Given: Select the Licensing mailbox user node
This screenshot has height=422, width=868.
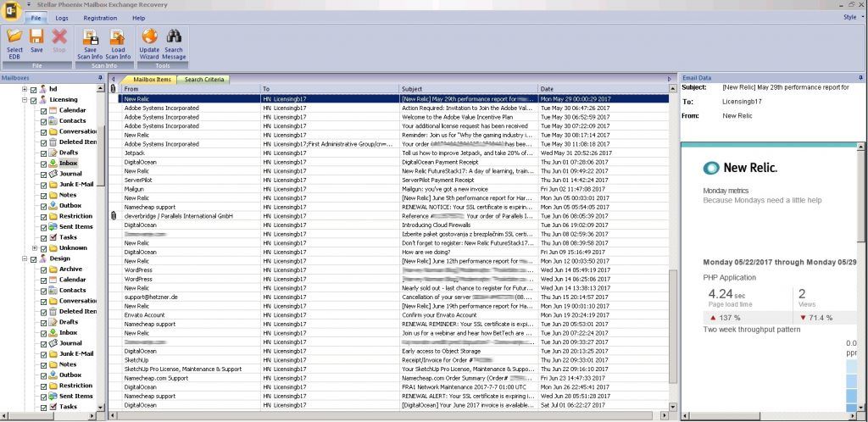Looking at the screenshot, I should pyautogui.click(x=63, y=99).
